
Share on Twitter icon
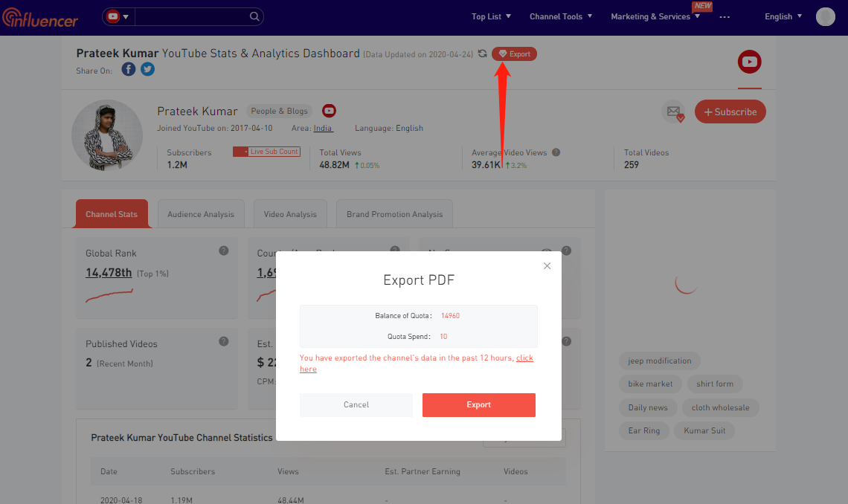pyautogui.click(x=147, y=69)
